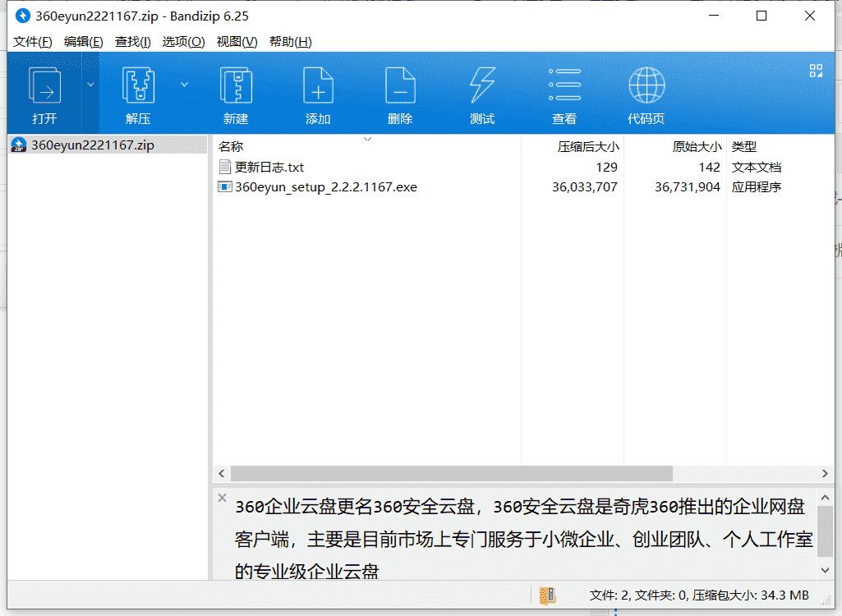Open the 文件(F) menu

(32, 42)
